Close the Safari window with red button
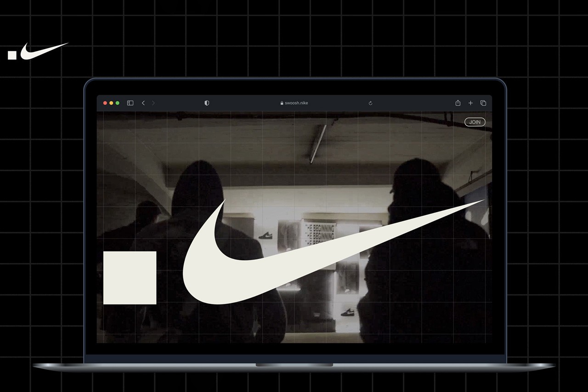The image size is (588, 392). click(105, 103)
